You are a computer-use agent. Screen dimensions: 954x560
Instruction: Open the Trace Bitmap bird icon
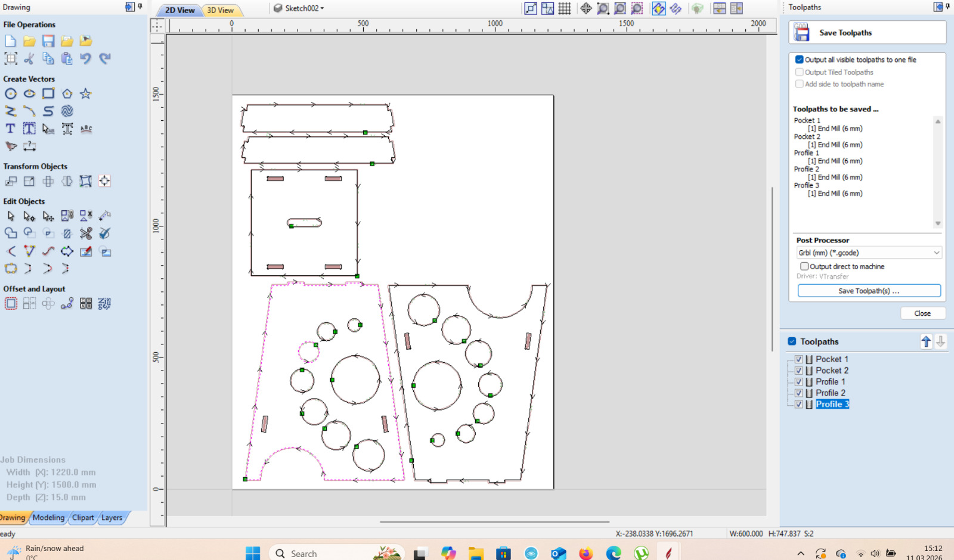pyautogui.click(x=10, y=146)
